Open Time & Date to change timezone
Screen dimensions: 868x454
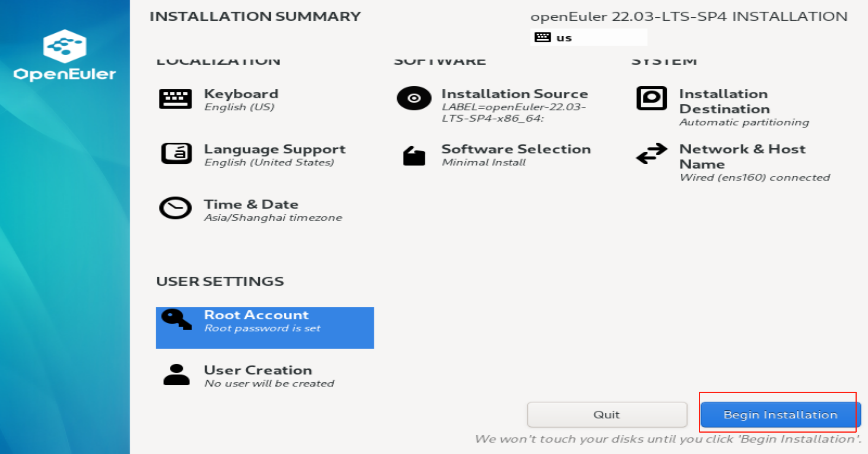coord(251,209)
